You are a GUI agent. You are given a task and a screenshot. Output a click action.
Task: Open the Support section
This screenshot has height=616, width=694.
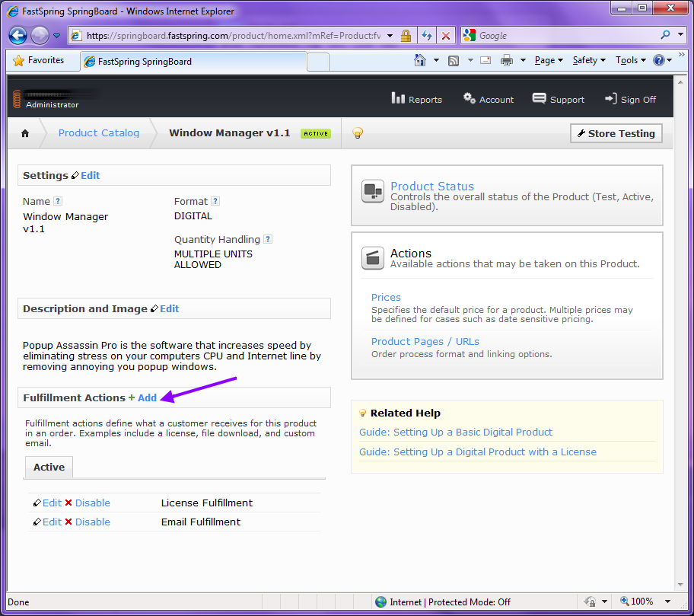point(558,99)
